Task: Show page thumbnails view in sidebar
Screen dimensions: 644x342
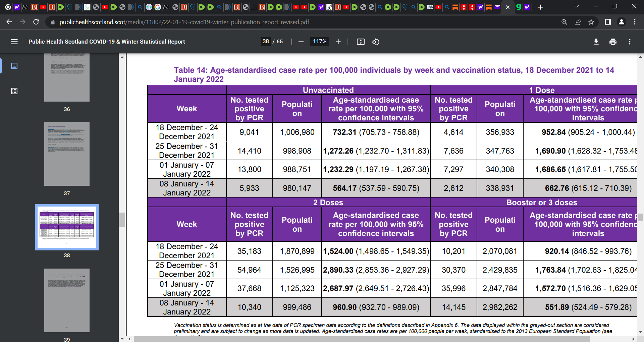Action: point(14,66)
